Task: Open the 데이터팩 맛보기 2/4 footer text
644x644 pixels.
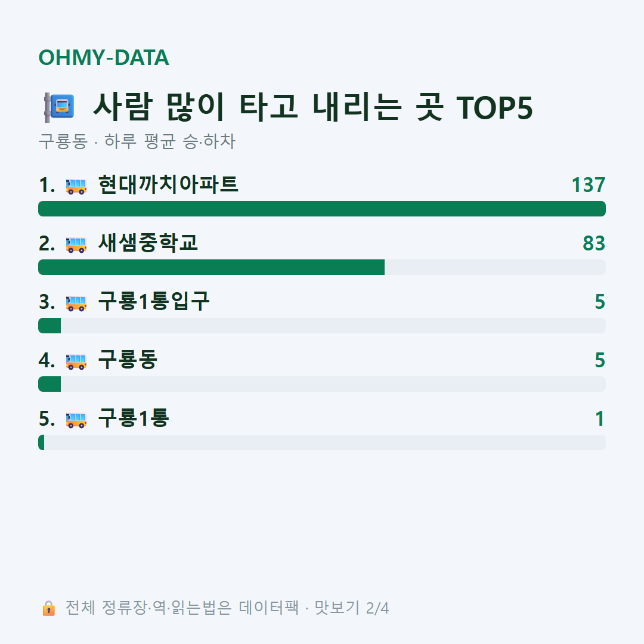Action: (x=314, y=608)
